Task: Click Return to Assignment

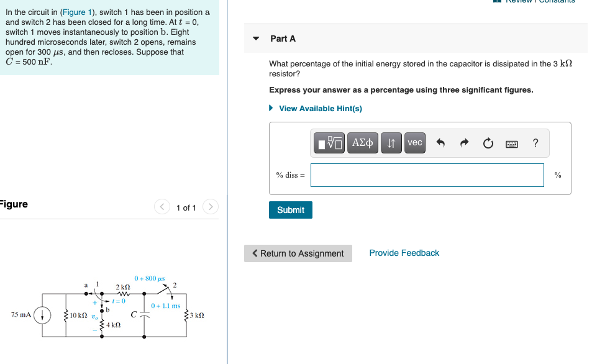Action: [298, 253]
